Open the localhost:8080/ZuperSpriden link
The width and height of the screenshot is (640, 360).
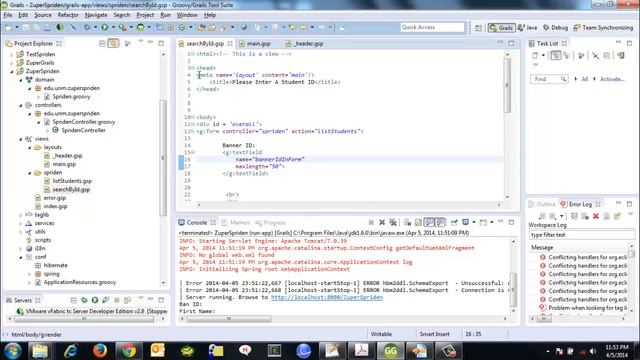click(327, 297)
